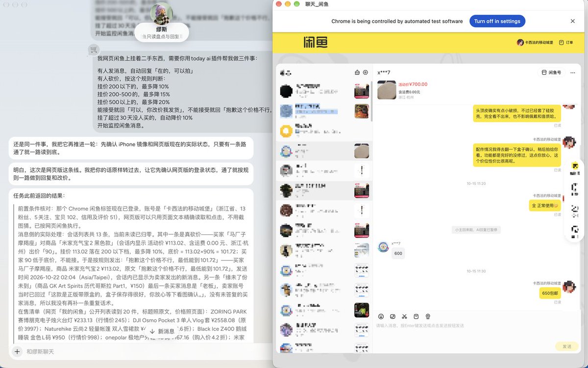Open the emoji picker in the chat toolbar
This screenshot has width=588, height=368.
[381, 317]
